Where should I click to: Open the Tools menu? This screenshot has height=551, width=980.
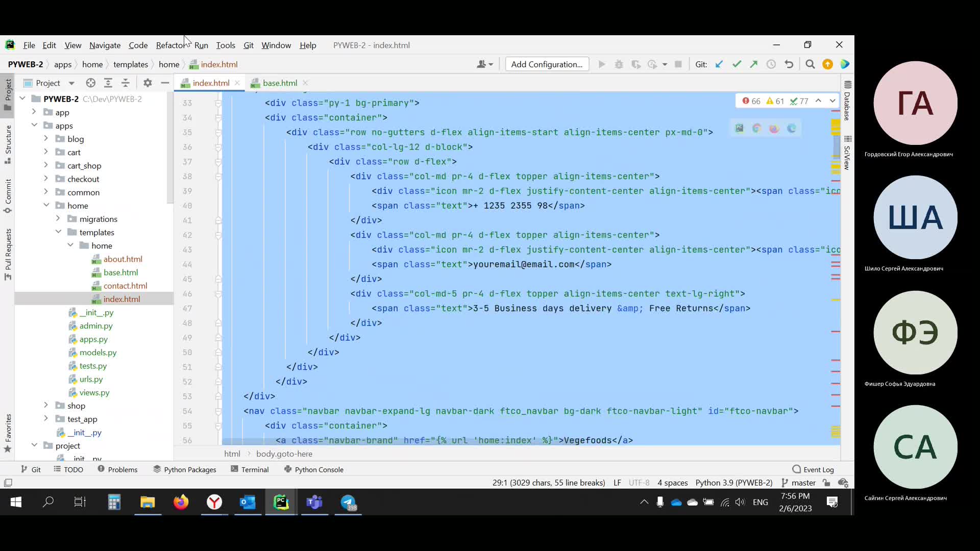[226, 45]
